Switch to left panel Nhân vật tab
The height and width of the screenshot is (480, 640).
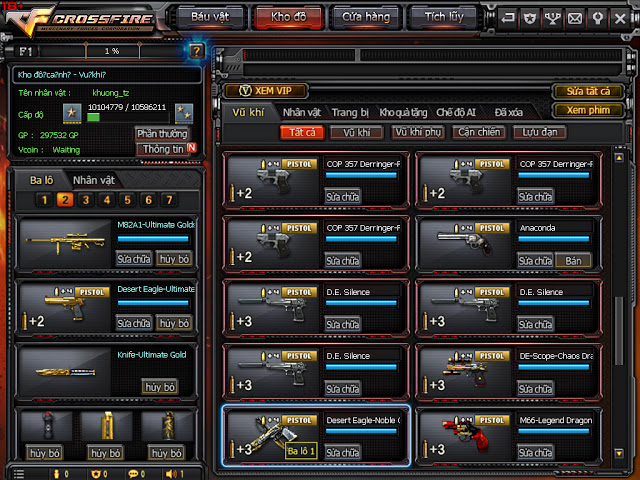94,180
